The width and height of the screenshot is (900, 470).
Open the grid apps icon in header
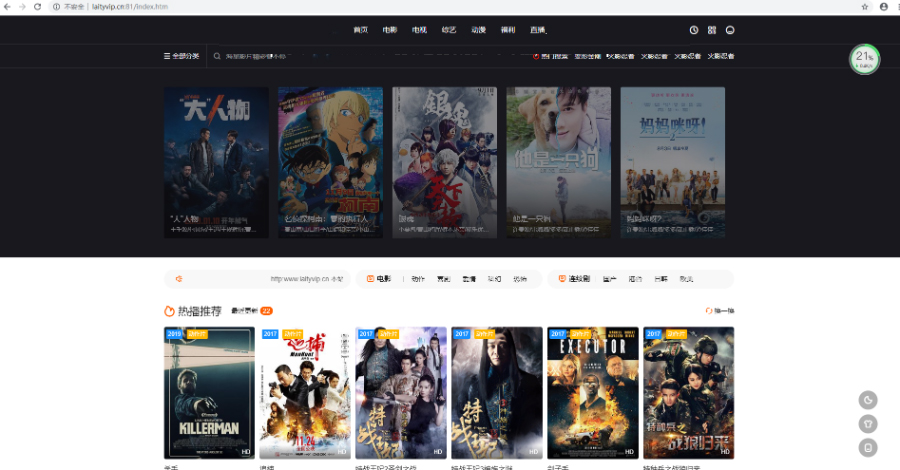(x=712, y=30)
